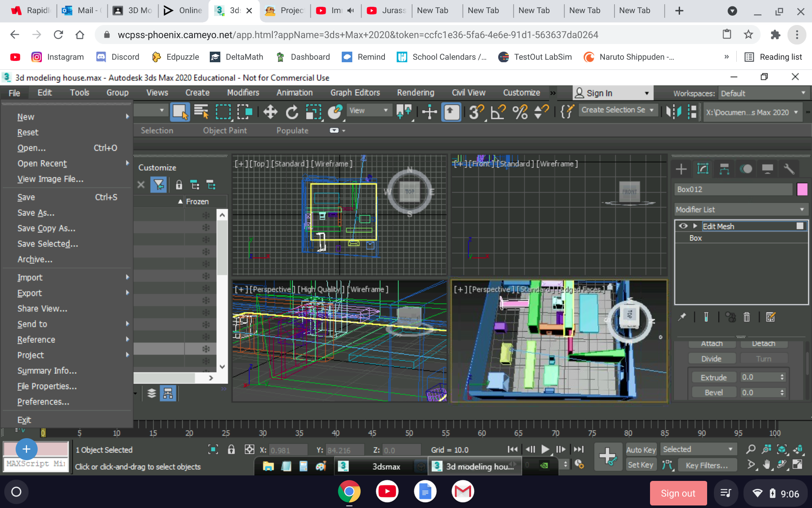The width and height of the screenshot is (812, 508).
Task: Activate the Select and Place tool
Action: pos(335,112)
